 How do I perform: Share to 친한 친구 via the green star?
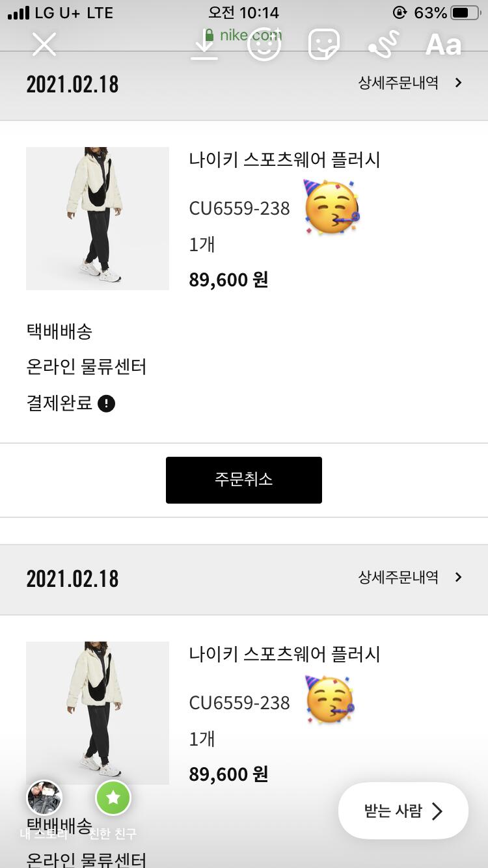pyautogui.click(x=113, y=798)
